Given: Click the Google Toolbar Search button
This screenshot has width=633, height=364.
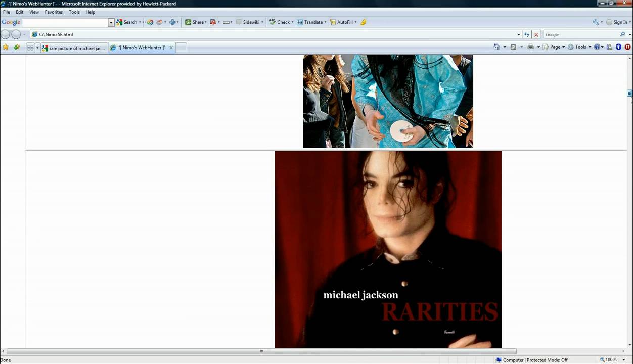Looking at the screenshot, I should pos(127,22).
